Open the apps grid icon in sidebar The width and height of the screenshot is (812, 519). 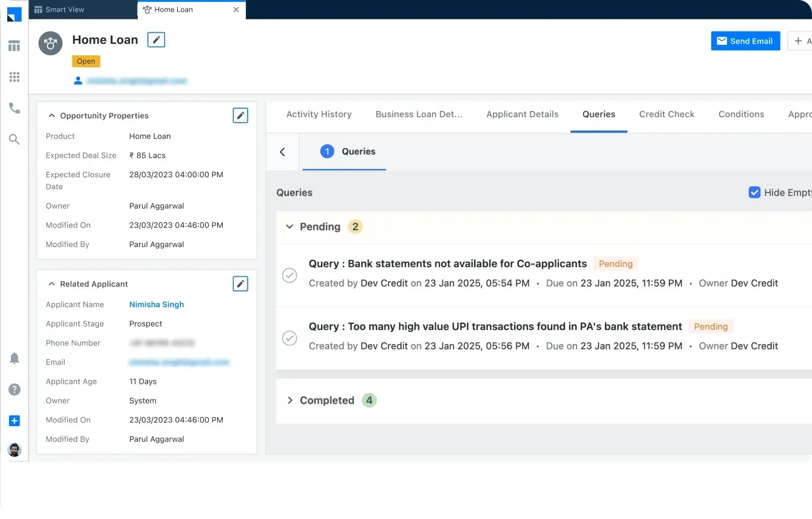tap(14, 77)
